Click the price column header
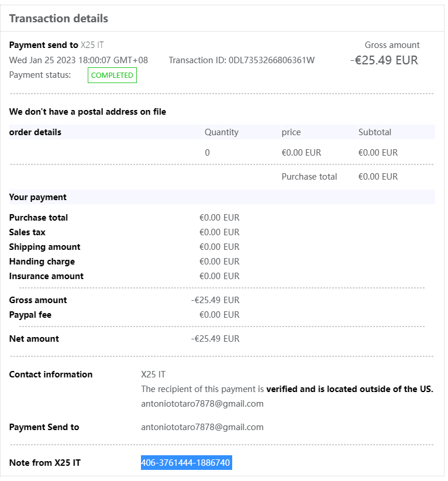Viewport: 448px width, 481px height. tap(291, 132)
